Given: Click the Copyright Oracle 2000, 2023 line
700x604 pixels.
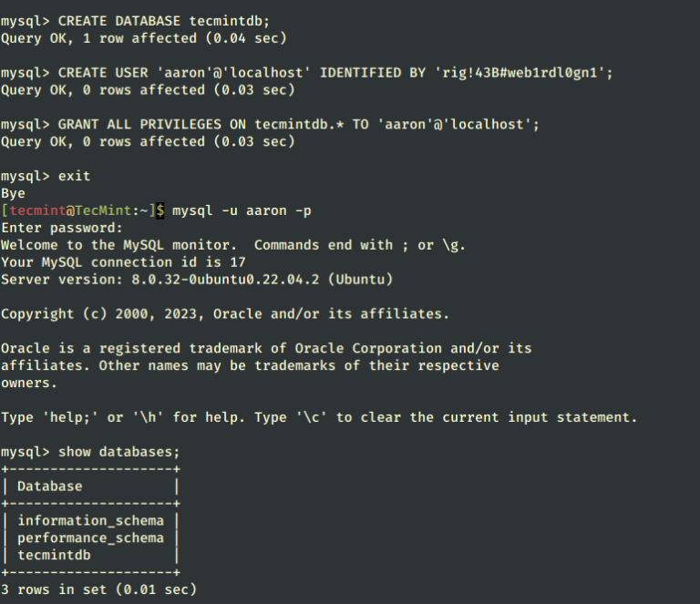Looking at the screenshot, I should click(x=224, y=313).
